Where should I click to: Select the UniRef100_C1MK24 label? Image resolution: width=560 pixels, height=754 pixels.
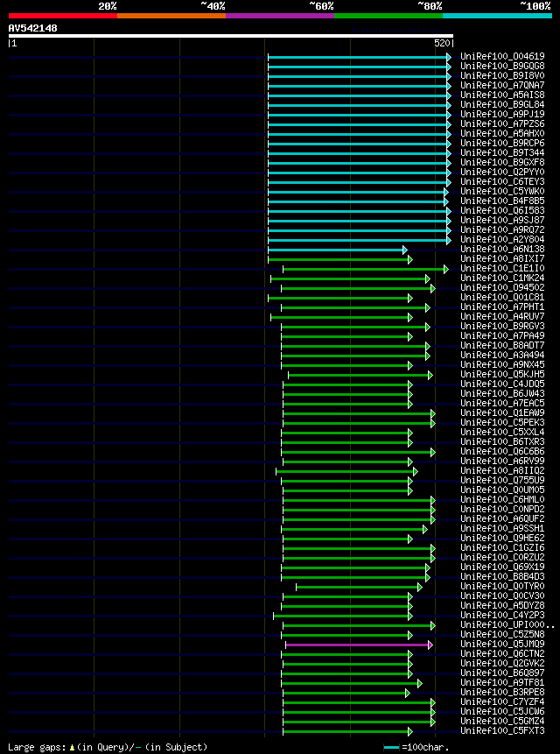pyautogui.click(x=502, y=278)
